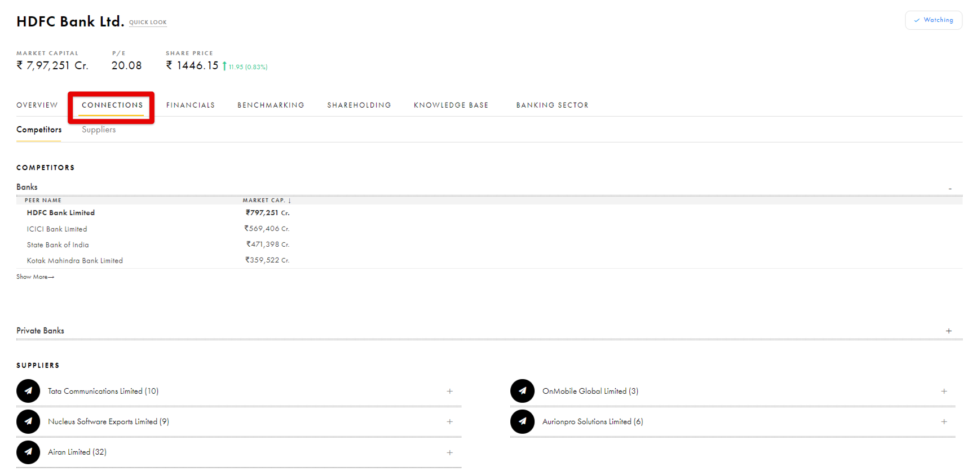Screen dimensions: 980x471
Task: Click the Banks group heading
Action: click(27, 187)
